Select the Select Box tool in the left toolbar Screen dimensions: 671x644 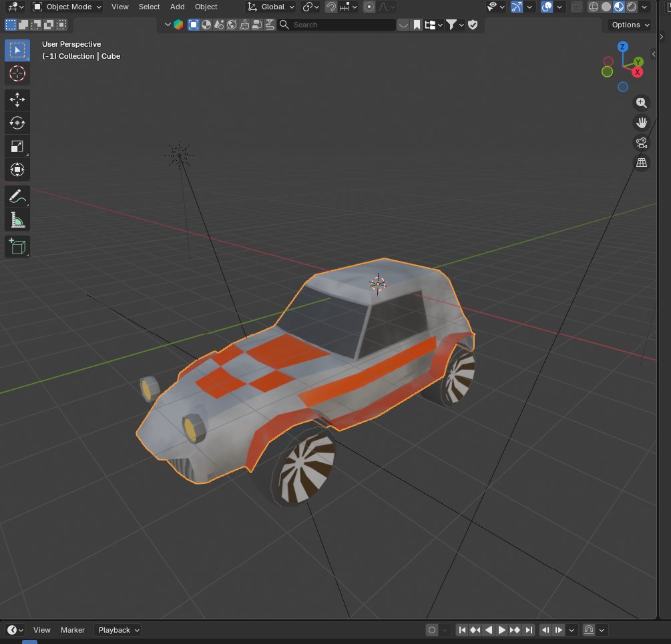point(17,51)
